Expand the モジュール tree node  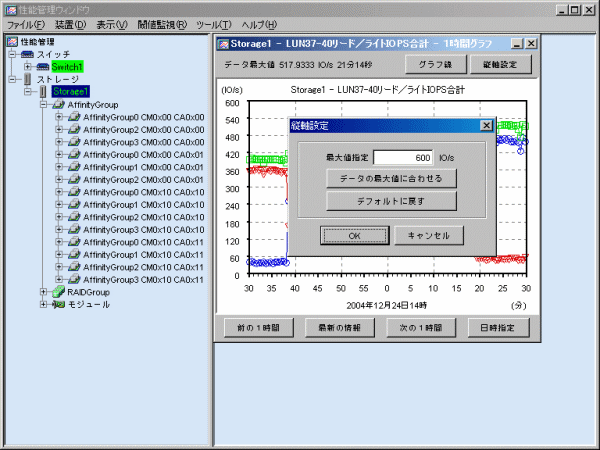point(43,305)
